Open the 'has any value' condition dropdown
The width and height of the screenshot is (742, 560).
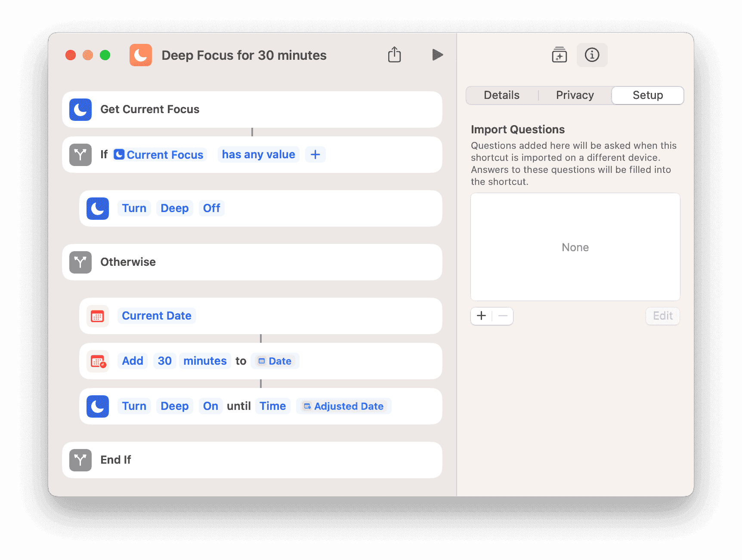[x=258, y=155]
